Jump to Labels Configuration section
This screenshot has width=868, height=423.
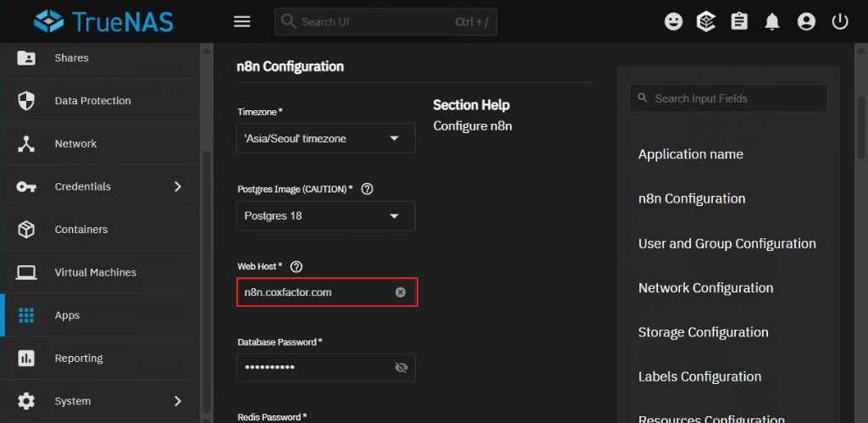(699, 377)
